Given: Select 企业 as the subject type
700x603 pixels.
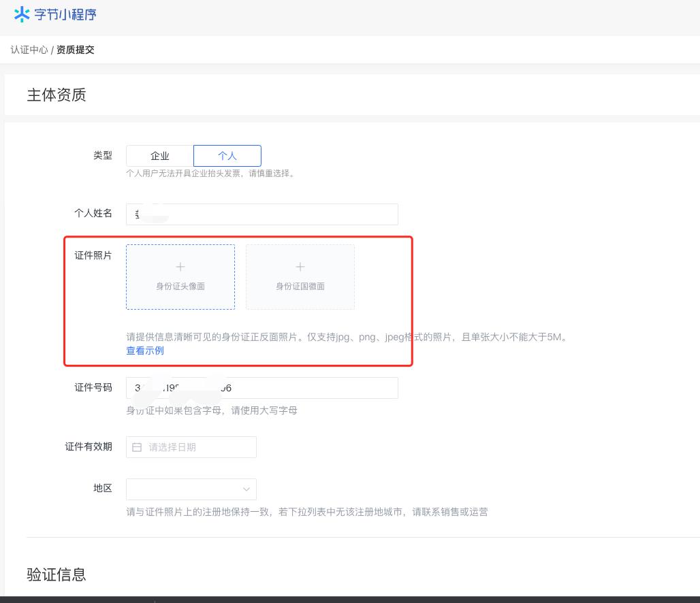Looking at the screenshot, I should [x=160, y=156].
